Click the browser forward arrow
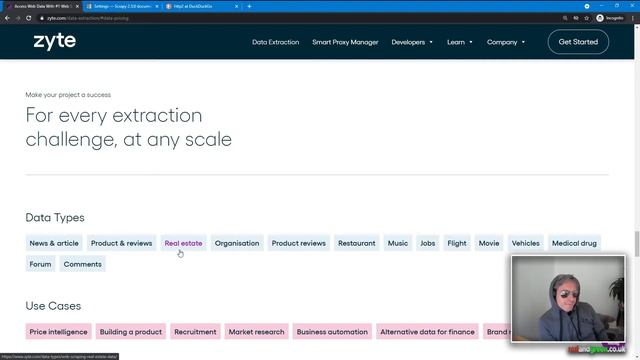This screenshot has width=640, height=360. point(18,18)
